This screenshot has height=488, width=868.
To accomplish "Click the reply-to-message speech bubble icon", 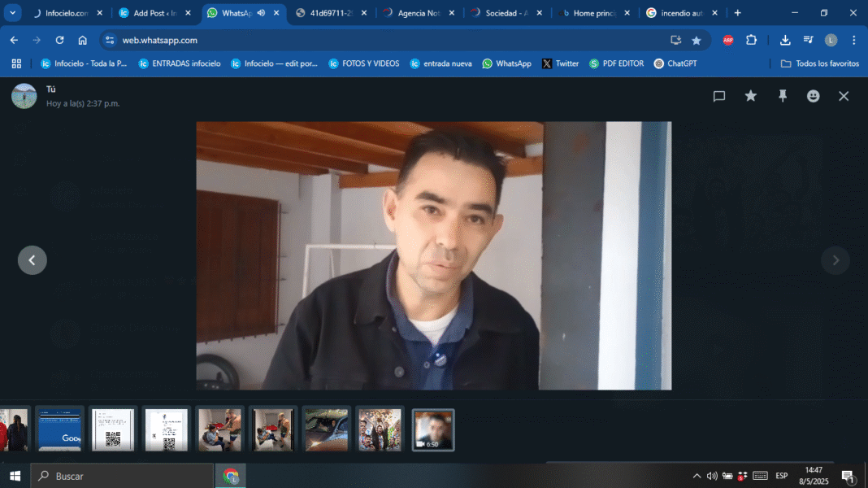I will pyautogui.click(x=719, y=96).
